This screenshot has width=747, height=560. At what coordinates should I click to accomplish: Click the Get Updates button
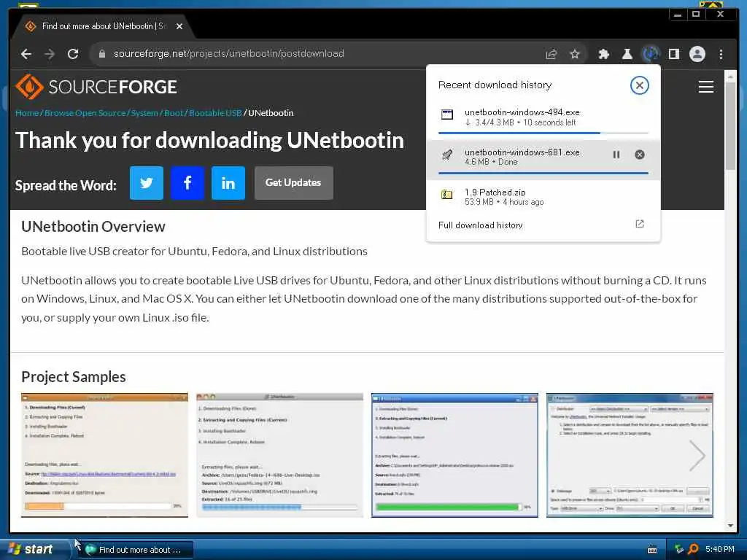(x=293, y=183)
